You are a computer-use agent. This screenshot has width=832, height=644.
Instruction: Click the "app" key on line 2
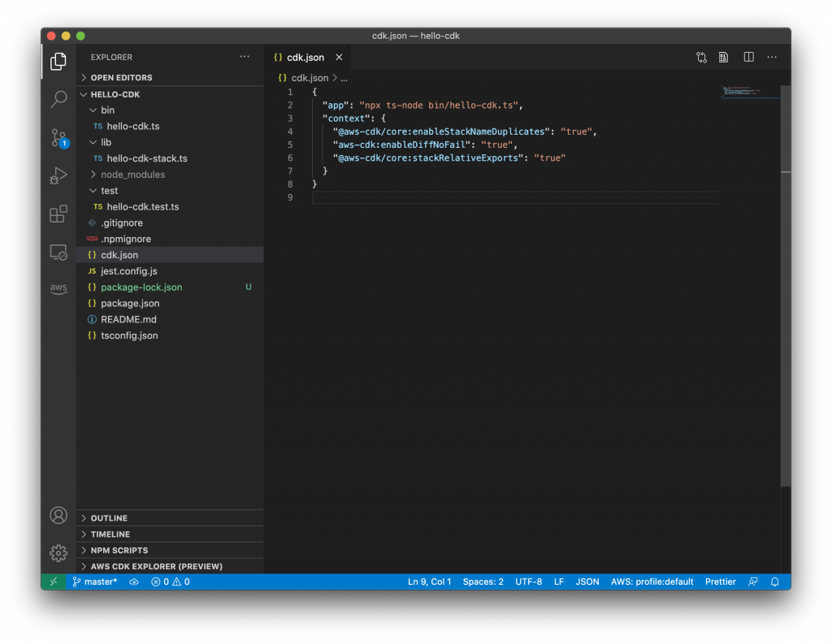coord(336,105)
